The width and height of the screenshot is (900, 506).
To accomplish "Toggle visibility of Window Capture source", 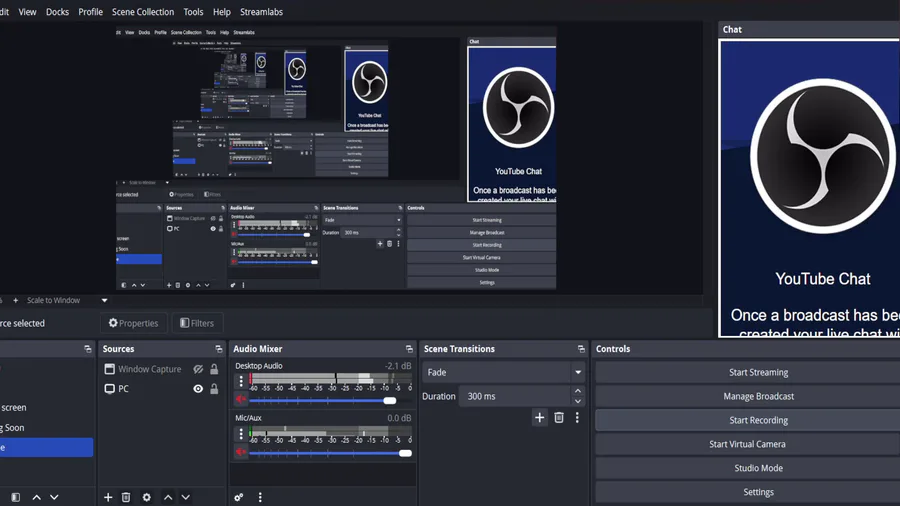I will click(x=198, y=369).
